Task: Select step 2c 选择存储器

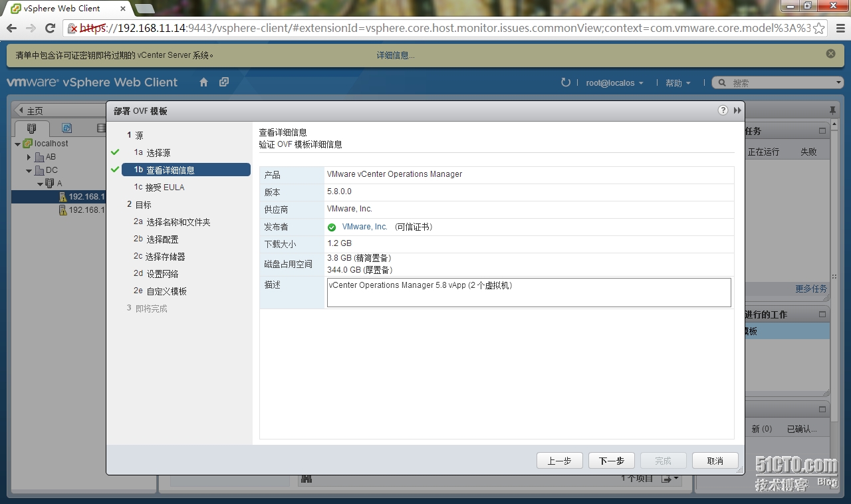Action: pyautogui.click(x=159, y=257)
